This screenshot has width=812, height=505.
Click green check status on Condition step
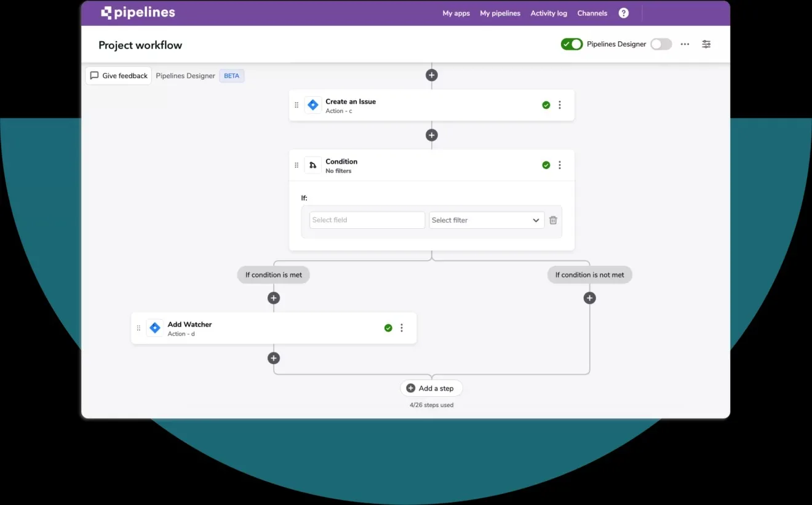(546, 165)
